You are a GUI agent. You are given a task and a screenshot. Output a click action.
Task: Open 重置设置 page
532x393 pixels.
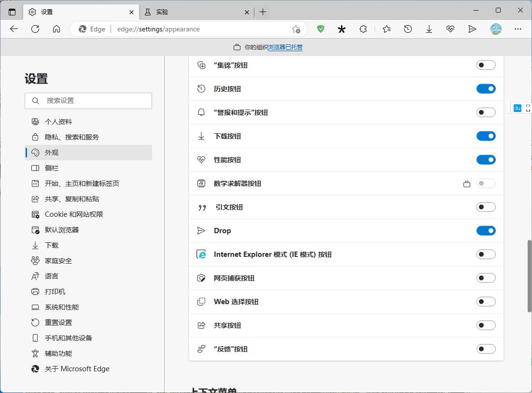(88, 323)
